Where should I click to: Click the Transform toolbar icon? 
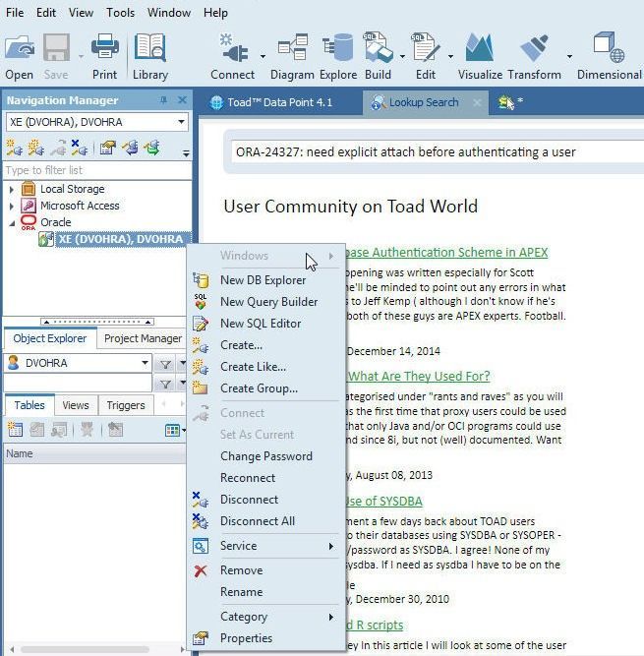pos(534,47)
